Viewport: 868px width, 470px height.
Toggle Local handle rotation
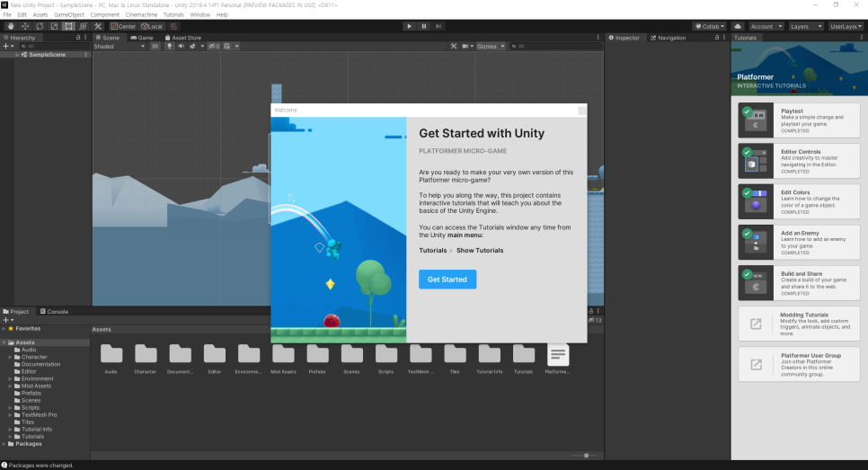151,26
